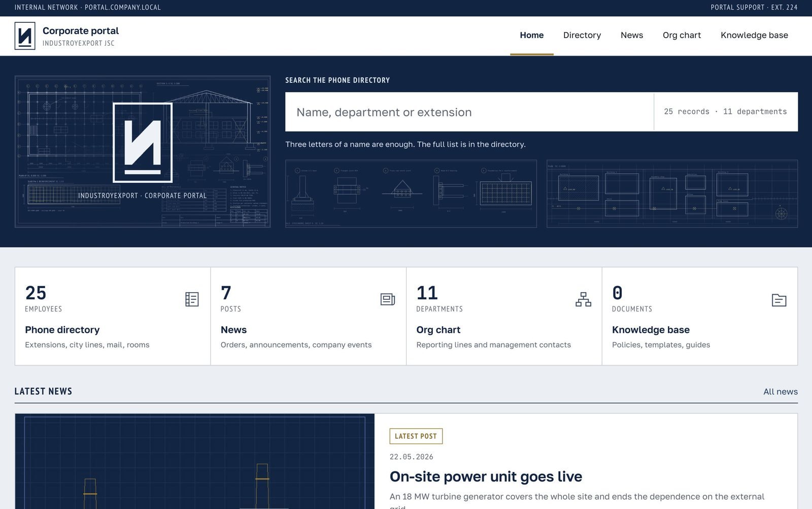Go to the Directory page
Image resolution: width=812 pixels, height=509 pixels.
point(582,36)
